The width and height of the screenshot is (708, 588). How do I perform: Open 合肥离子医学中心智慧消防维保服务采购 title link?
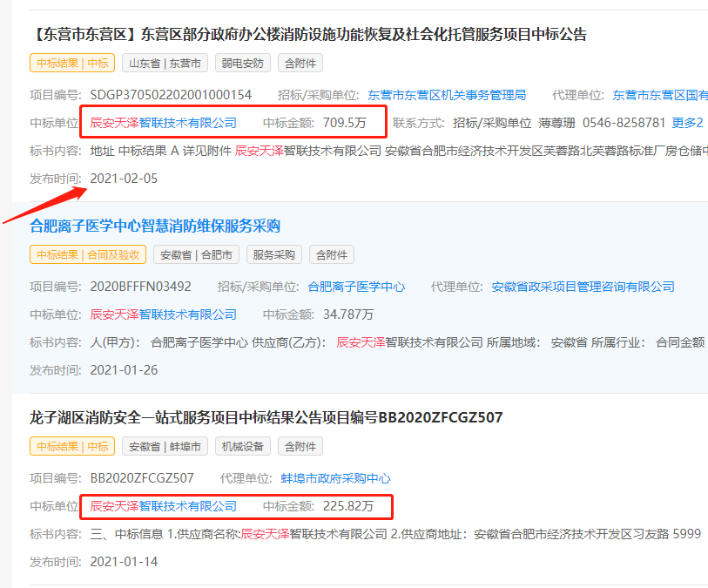(x=155, y=226)
